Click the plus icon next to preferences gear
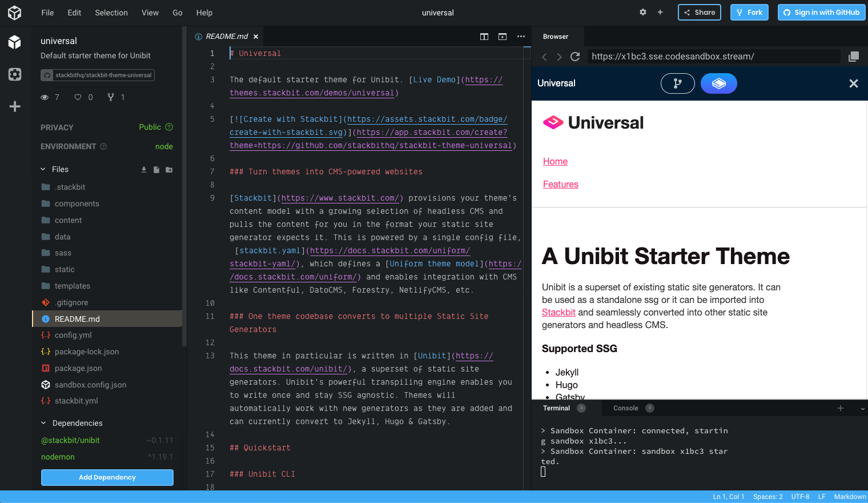The height and width of the screenshot is (503, 868). tap(660, 12)
